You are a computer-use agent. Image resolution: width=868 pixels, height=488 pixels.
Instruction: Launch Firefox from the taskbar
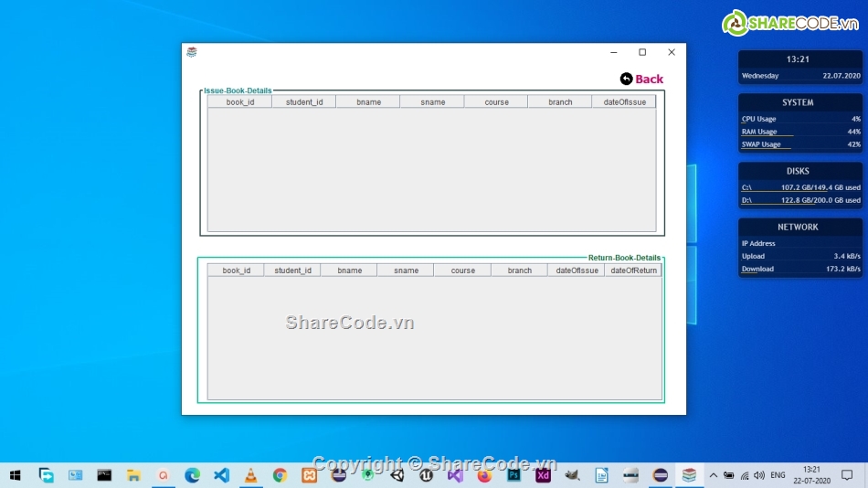coord(484,475)
